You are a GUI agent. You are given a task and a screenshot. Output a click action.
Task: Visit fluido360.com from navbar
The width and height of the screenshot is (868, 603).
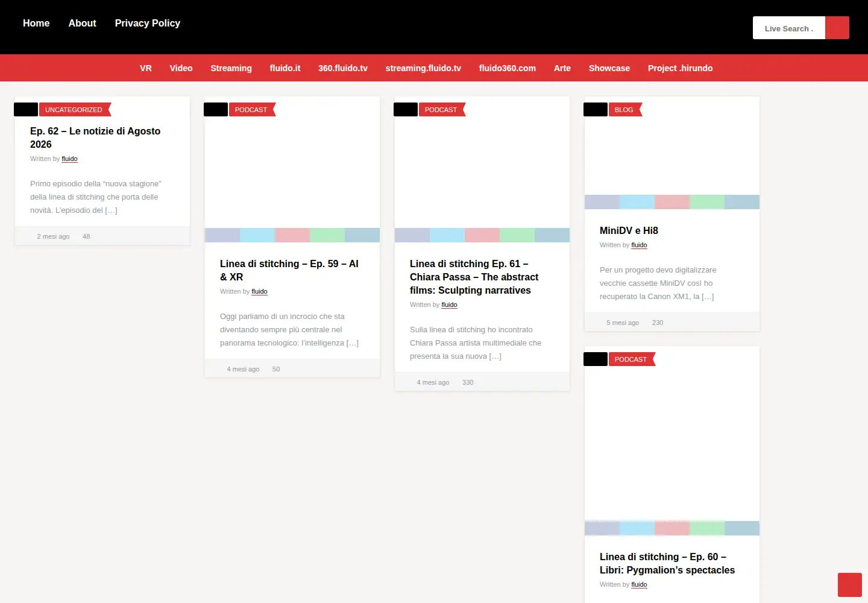pyautogui.click(x=508, y=68)
